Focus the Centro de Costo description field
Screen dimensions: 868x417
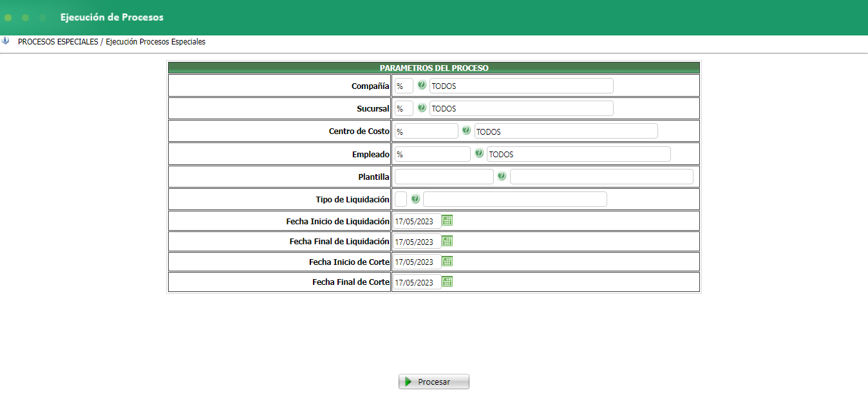click(x=566, y=131)
